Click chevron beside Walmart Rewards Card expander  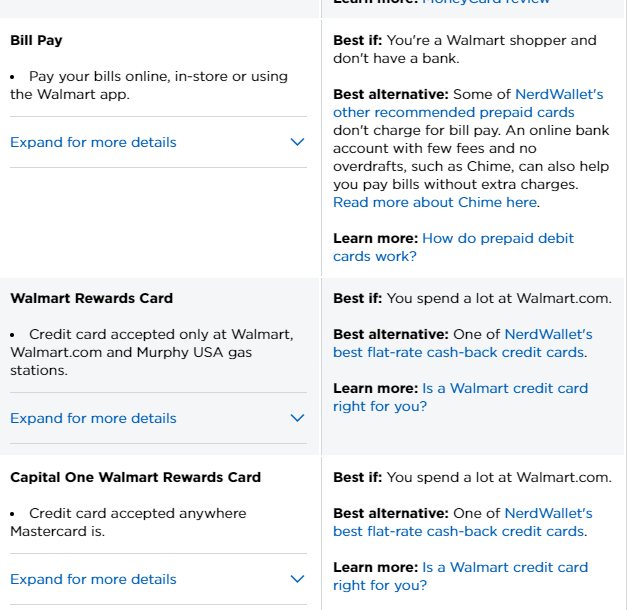click(297, 418)
